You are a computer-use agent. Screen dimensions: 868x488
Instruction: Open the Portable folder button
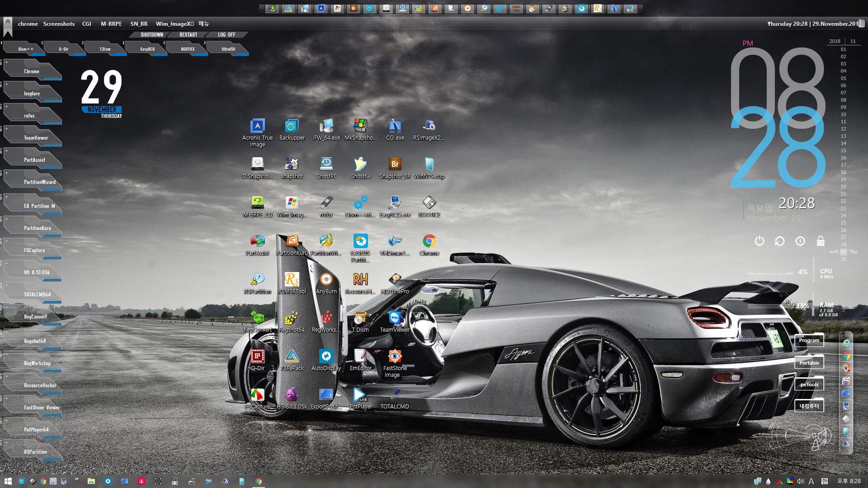809,362
